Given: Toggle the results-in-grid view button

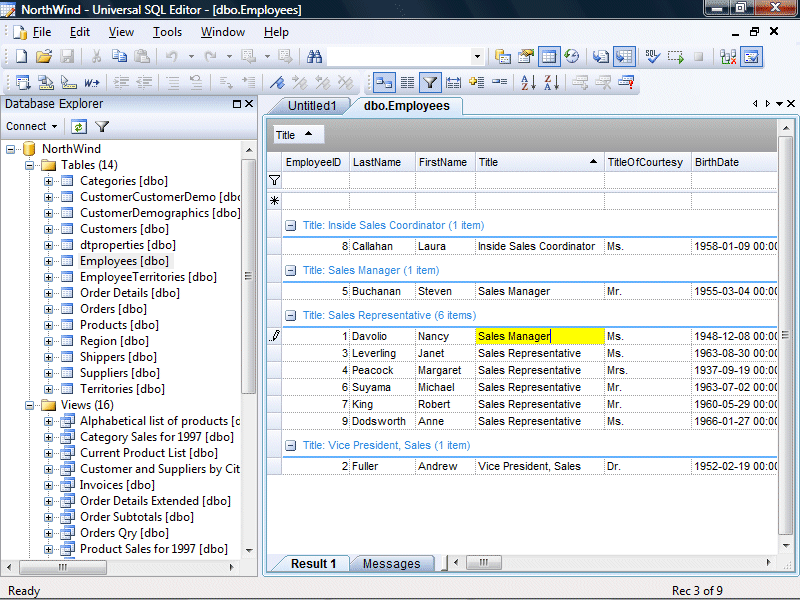Looking at the screenshot, I should pyautogui.click(x=549, y=57).
